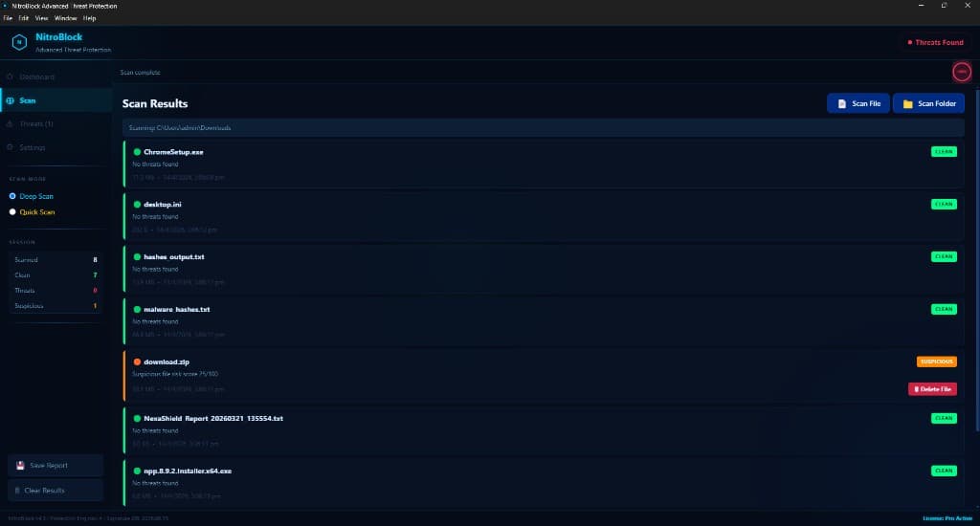Click the floppy disk icon on Save Report
This screenshot has width=980, height=526.
point(20,466)
